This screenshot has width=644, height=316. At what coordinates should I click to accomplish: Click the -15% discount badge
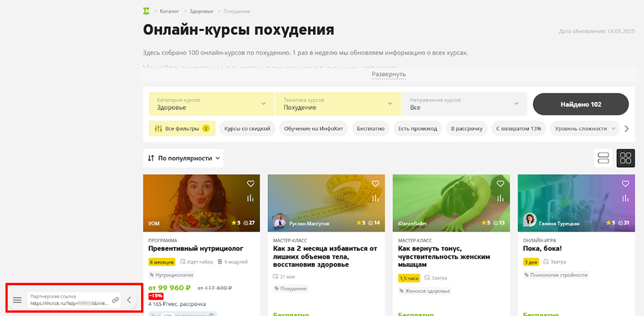156,296
